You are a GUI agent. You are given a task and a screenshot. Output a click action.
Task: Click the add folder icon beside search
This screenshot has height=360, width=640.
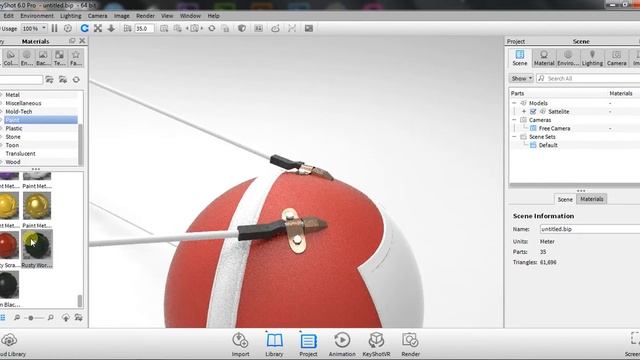pos(49,80)
